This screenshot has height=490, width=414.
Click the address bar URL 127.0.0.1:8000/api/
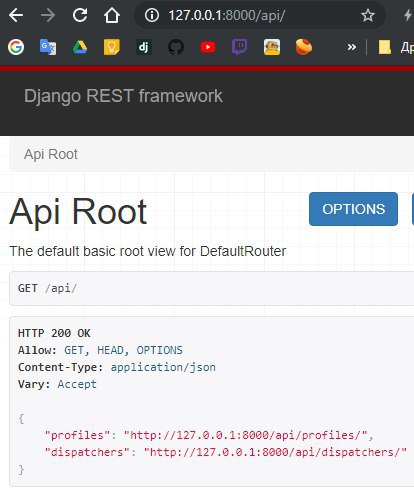point(227,15)
